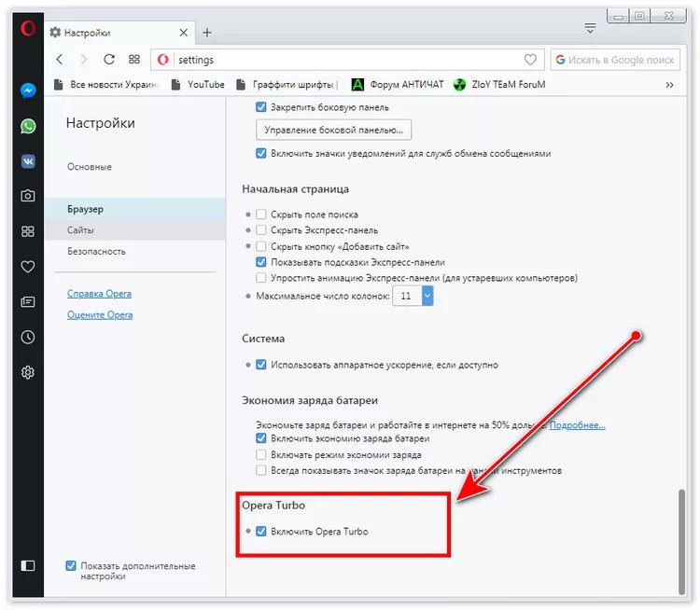Select Безопасность settings section
The height and width of the screenshot is (610, 700).
96,251
